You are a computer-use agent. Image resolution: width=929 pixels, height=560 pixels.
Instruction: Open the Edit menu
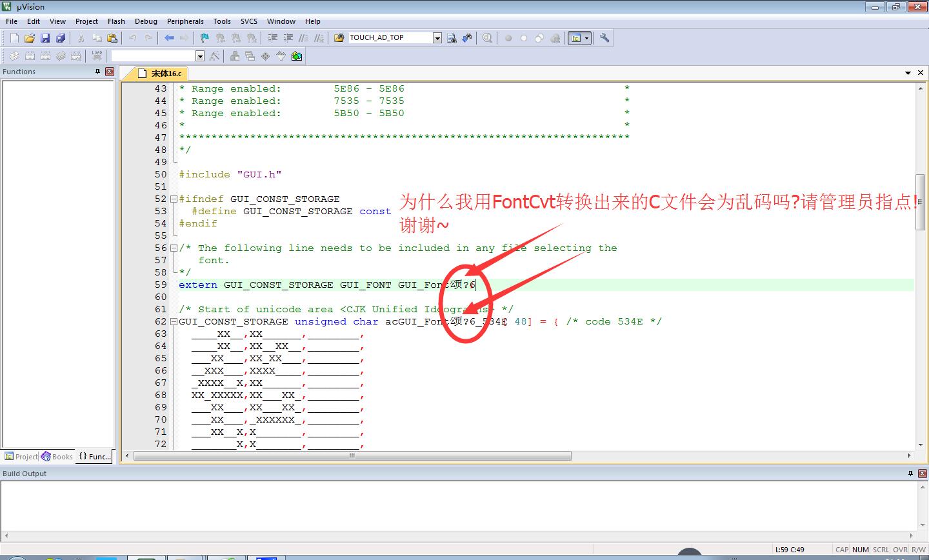click(34, 21)
